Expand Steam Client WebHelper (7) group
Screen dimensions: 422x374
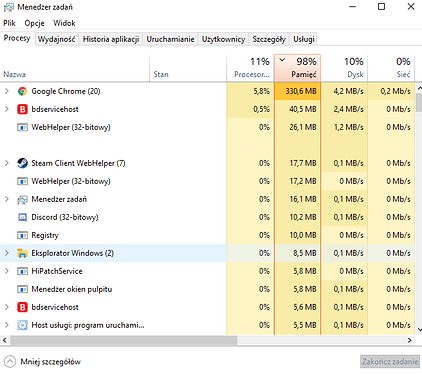tap(7, 163)
